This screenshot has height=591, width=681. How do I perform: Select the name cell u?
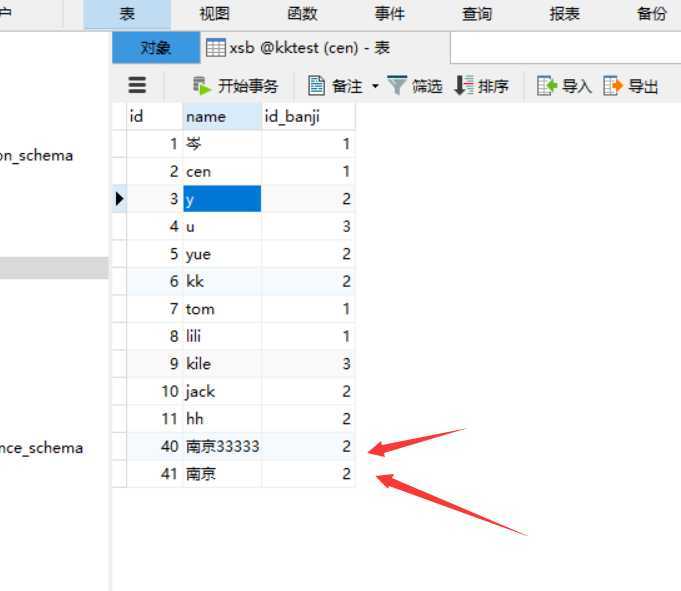[x=222, y=226]
